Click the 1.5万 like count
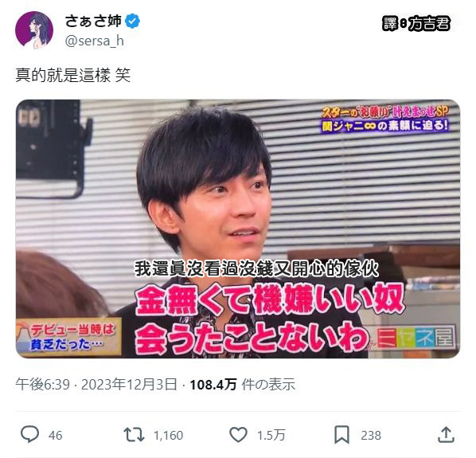476x458 pixels. [271, 435]
